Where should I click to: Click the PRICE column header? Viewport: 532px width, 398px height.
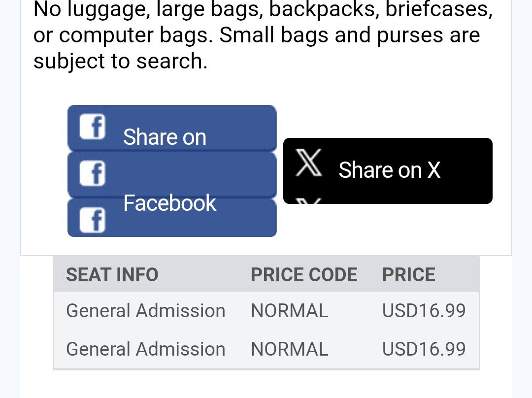(x=409, y=275)
